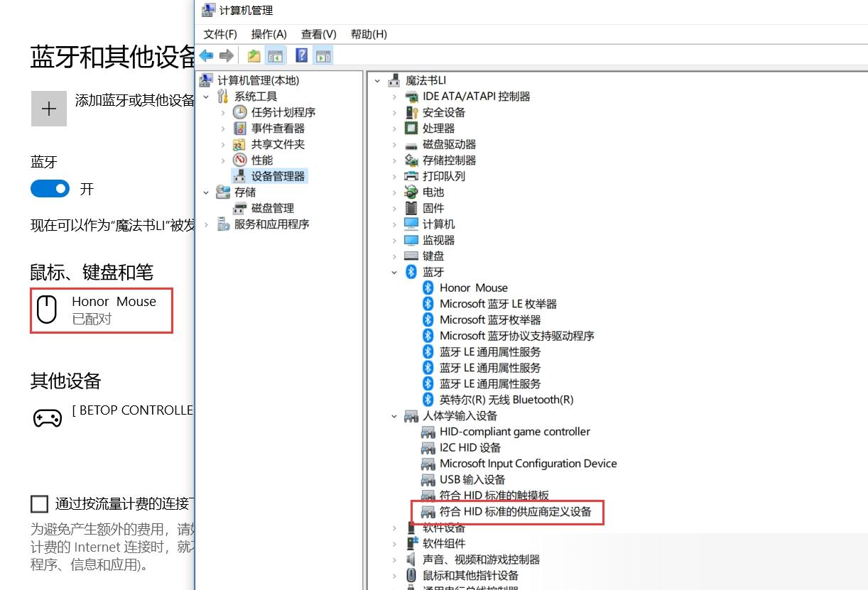Click the 事件查看器 icon in the tree

(240, 129)
